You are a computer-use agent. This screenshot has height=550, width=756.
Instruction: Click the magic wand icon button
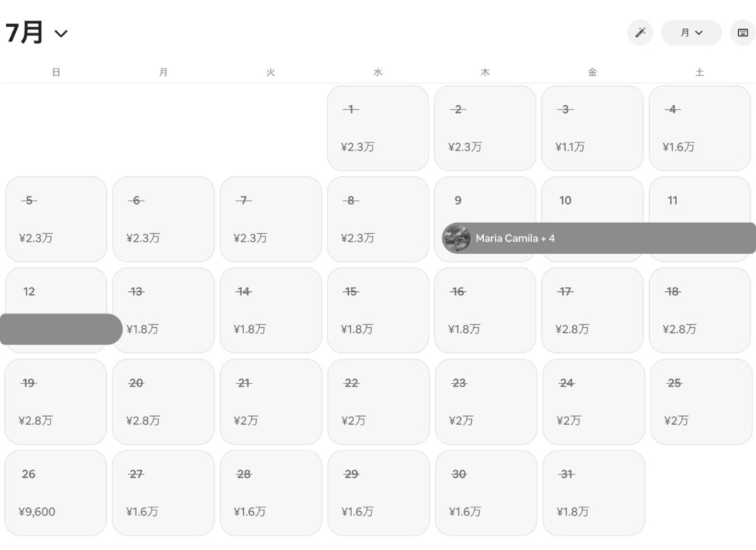click(x=640, y=33)
